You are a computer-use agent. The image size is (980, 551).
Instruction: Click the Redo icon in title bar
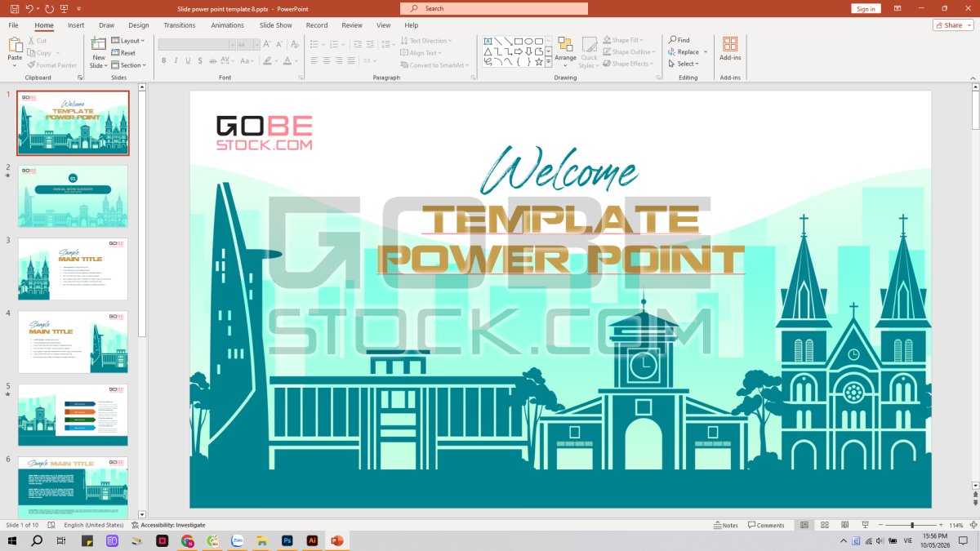[x=50, y=8]
